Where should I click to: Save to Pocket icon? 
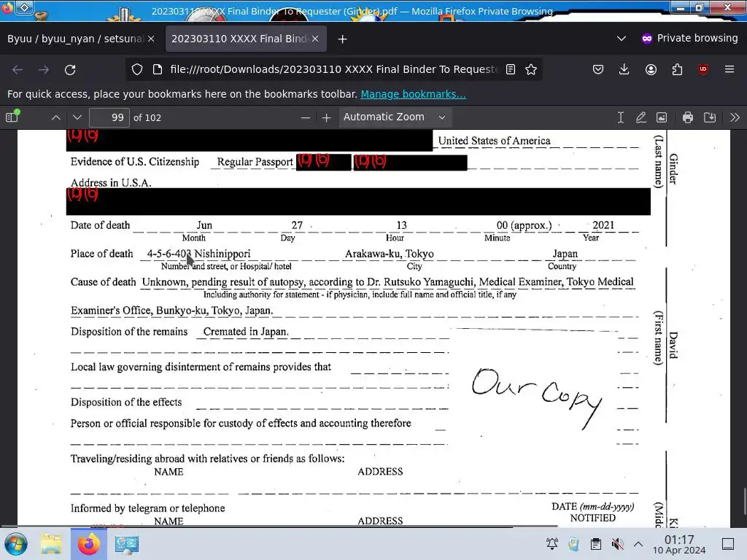(598, 69)
